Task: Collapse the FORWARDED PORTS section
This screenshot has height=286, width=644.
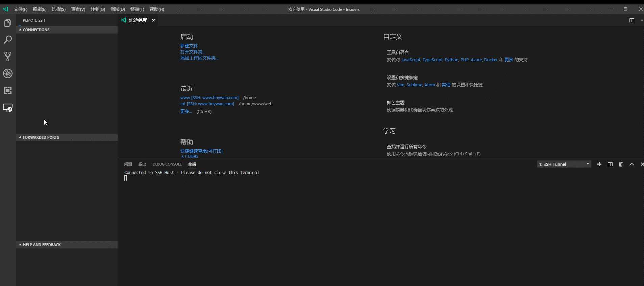Action: tap(67, 137)
